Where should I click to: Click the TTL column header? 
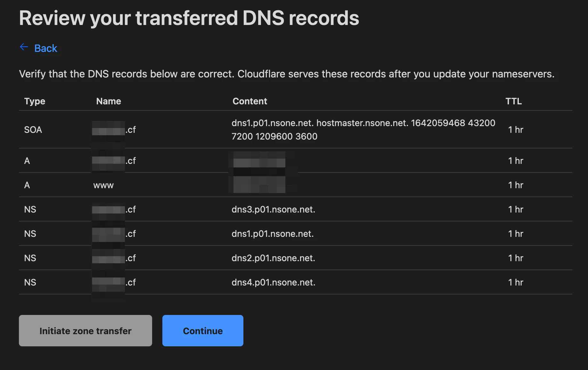[x=514, y=101]
